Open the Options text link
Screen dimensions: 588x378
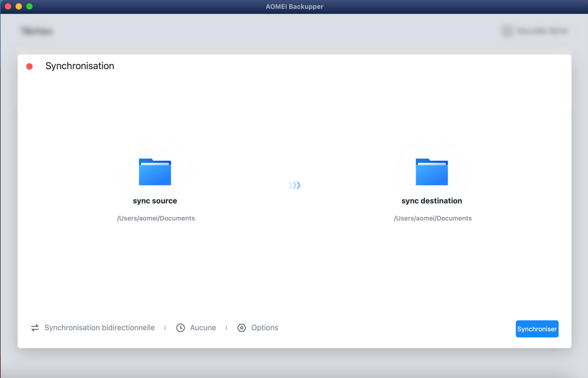coord(265,328)
